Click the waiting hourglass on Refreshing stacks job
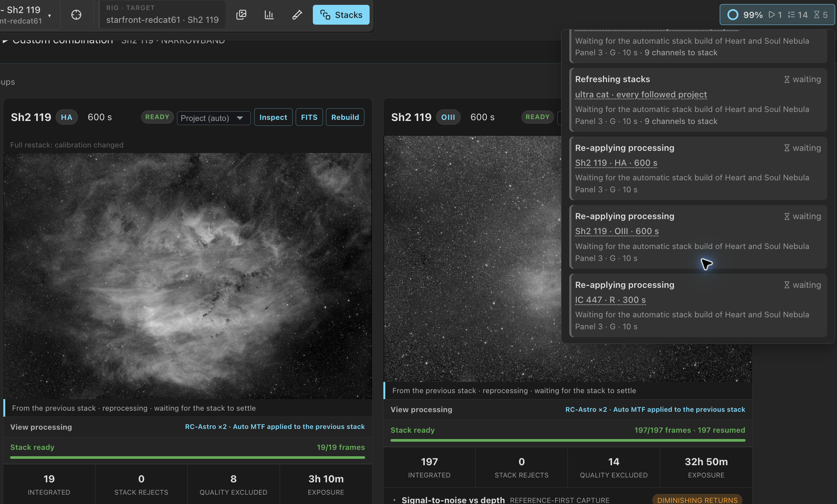Image resolution: width=837 pixels, height=504 pixels. pos(787,80)
